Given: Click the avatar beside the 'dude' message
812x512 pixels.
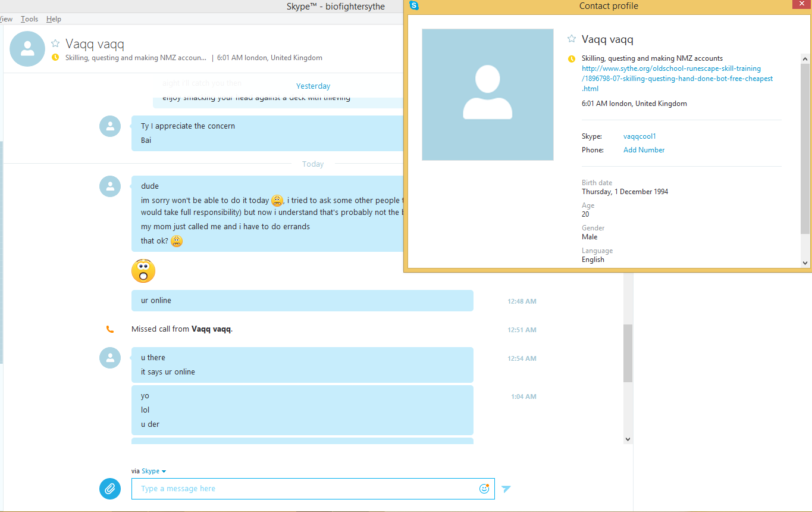Looking at the screenshot, I should point(110,186).
